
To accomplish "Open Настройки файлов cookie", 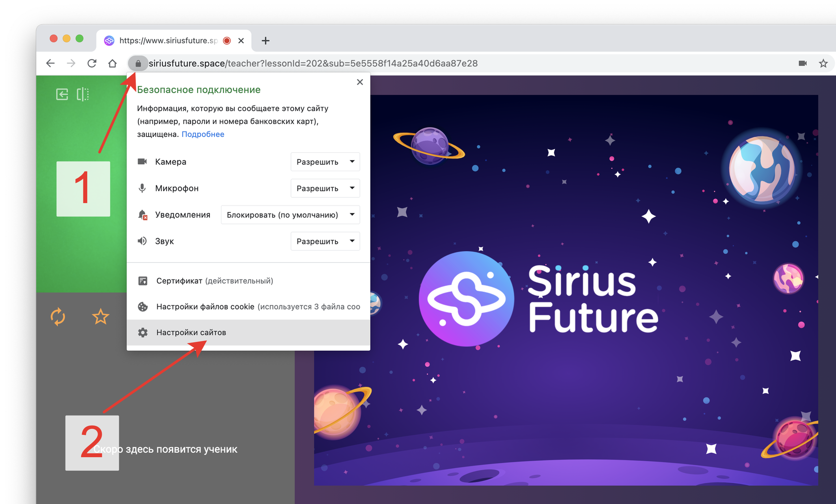I will 248,306.
